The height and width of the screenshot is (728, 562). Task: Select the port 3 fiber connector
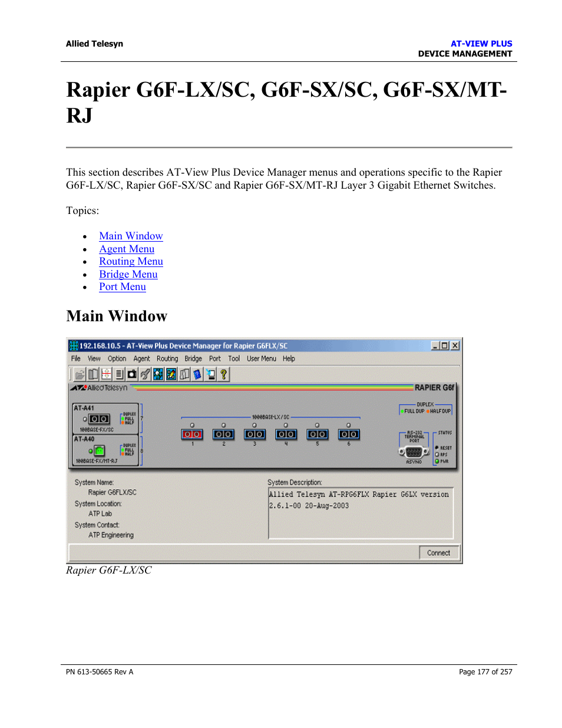coord(254,434)
